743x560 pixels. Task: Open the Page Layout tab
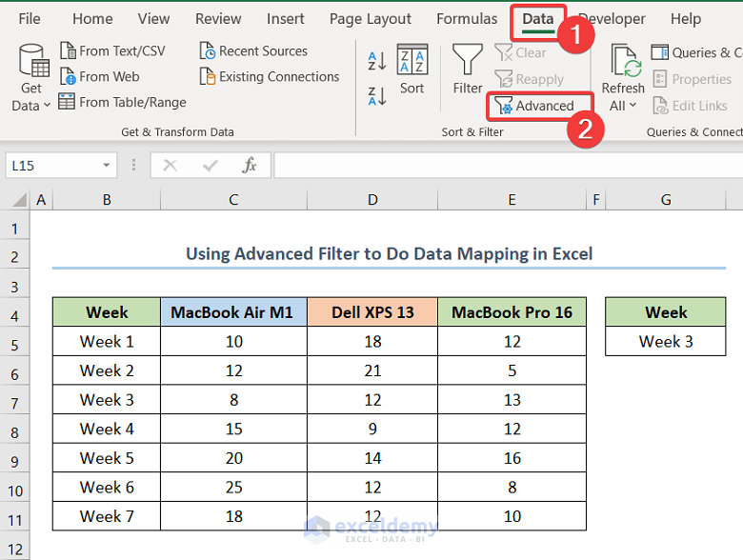pos(371,19)
